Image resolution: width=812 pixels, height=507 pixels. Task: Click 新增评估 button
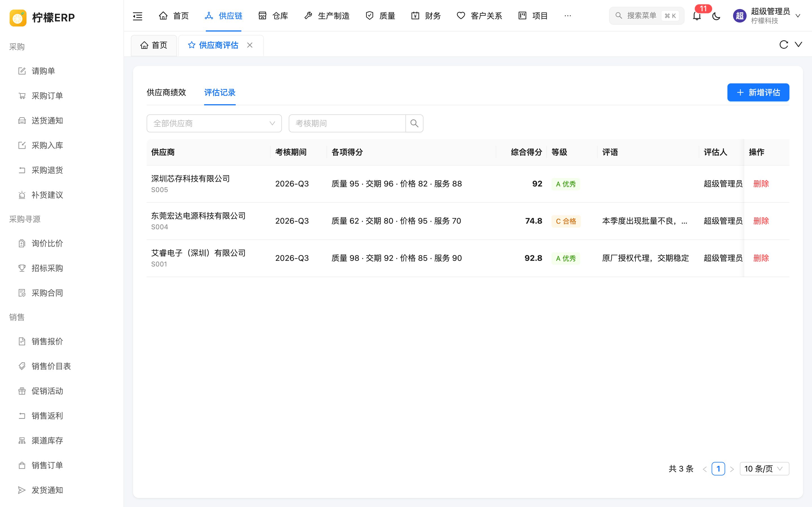coord(758,93)
